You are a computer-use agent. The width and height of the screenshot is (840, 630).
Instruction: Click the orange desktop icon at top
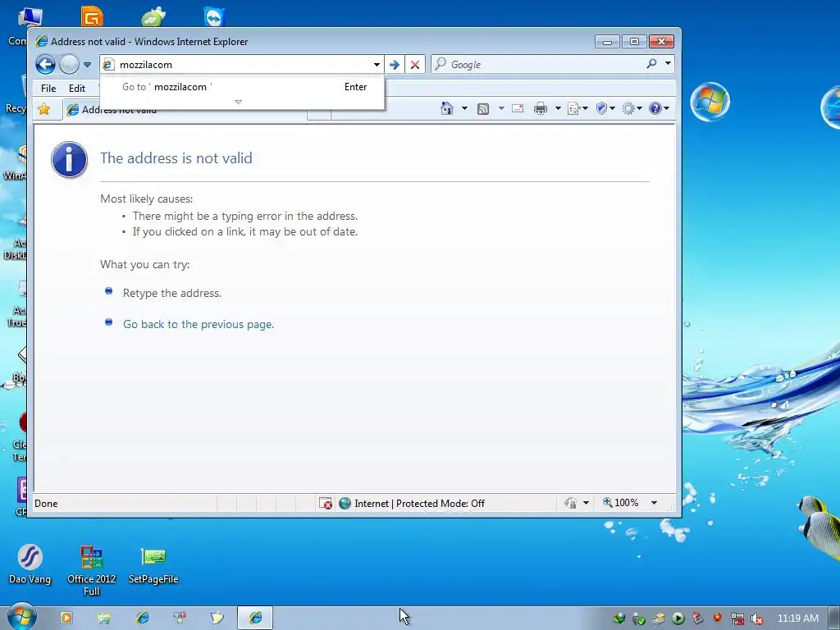click(x=92, y=16)
